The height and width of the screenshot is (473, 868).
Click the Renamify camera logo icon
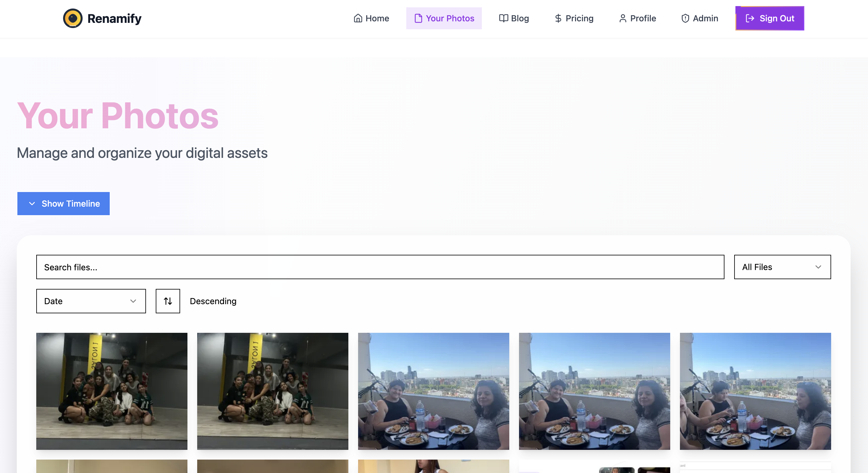[73, 18]
